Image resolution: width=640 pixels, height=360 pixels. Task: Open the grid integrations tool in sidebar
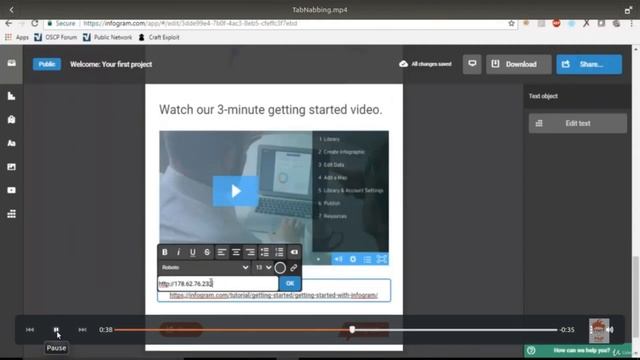11,214
